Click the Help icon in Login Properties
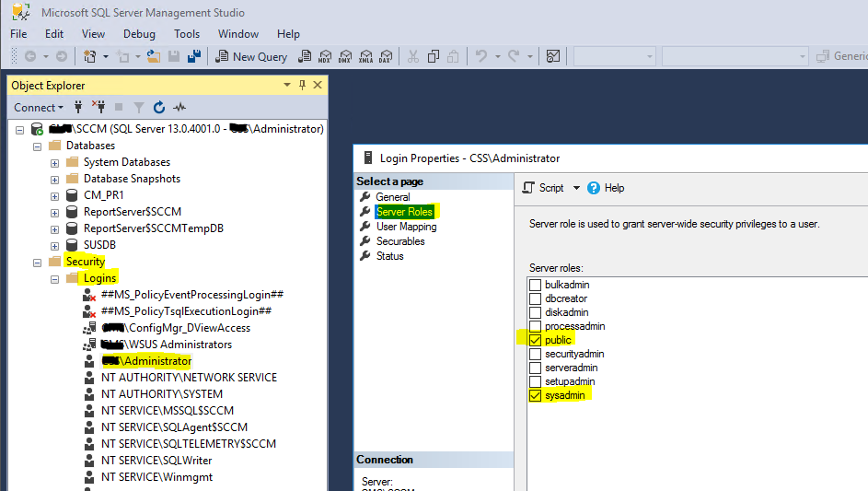Screen dimensions: 868x491 pyautogui.click(x=594, y=189)
